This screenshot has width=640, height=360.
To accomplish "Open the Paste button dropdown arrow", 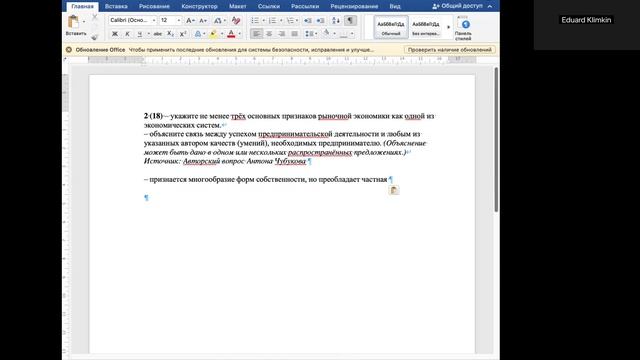I will [84, 22].
